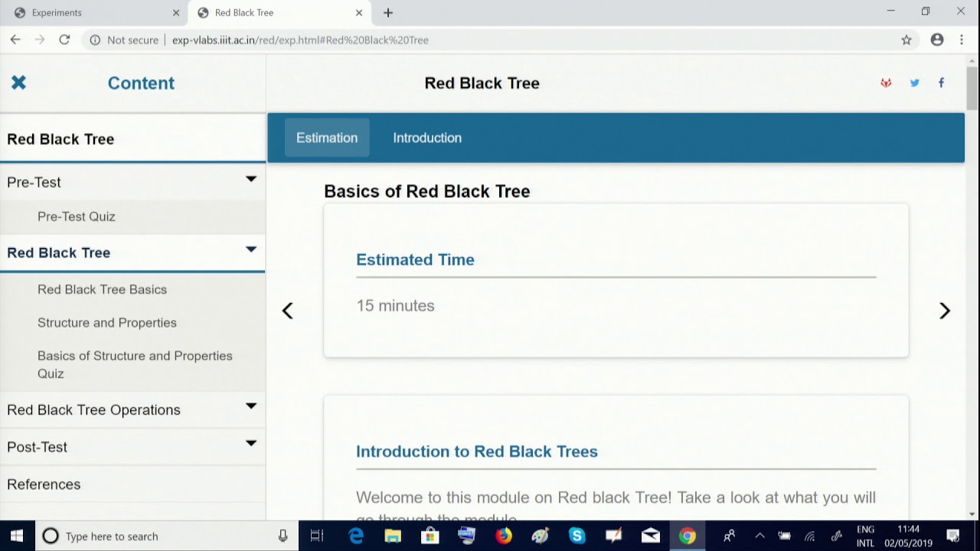The image size is (980, 551).
Task: Go to the next slide arrow
Action: coord(945,311)
